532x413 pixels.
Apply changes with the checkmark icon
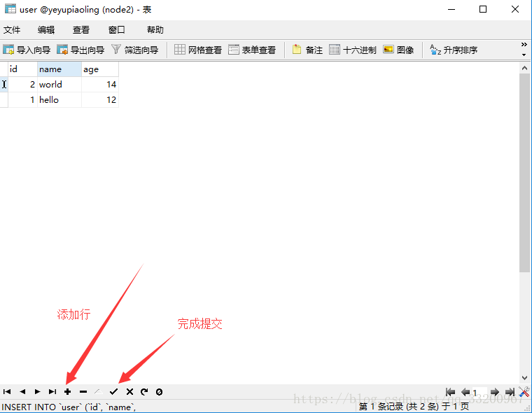coord(113,392)
